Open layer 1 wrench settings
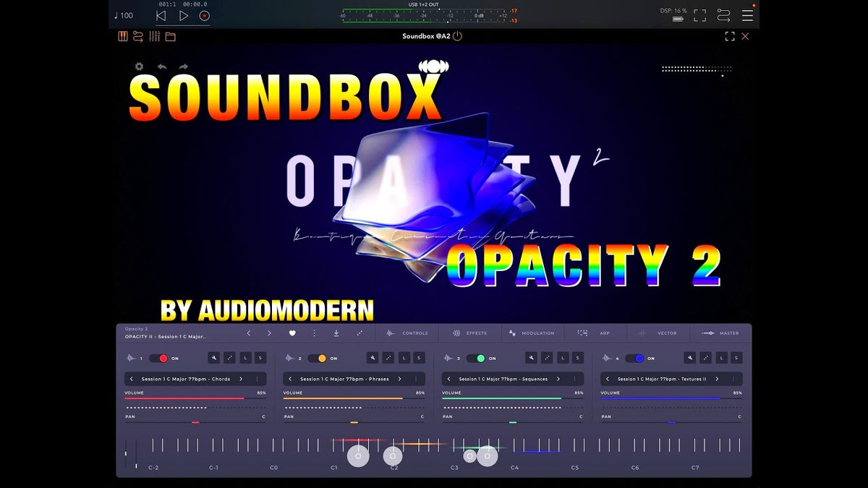This screenshot has width=868, height=488. tap(214, 358)
